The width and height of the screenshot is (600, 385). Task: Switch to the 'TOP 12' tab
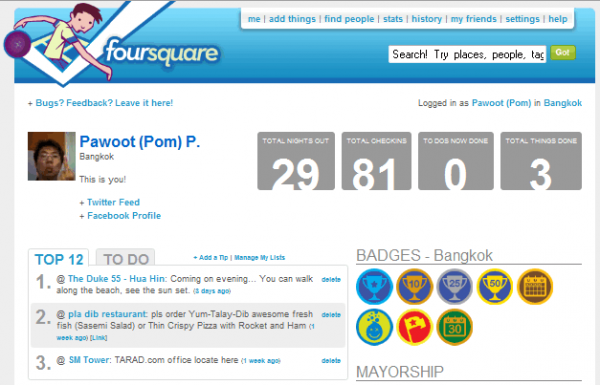point(59,258)
